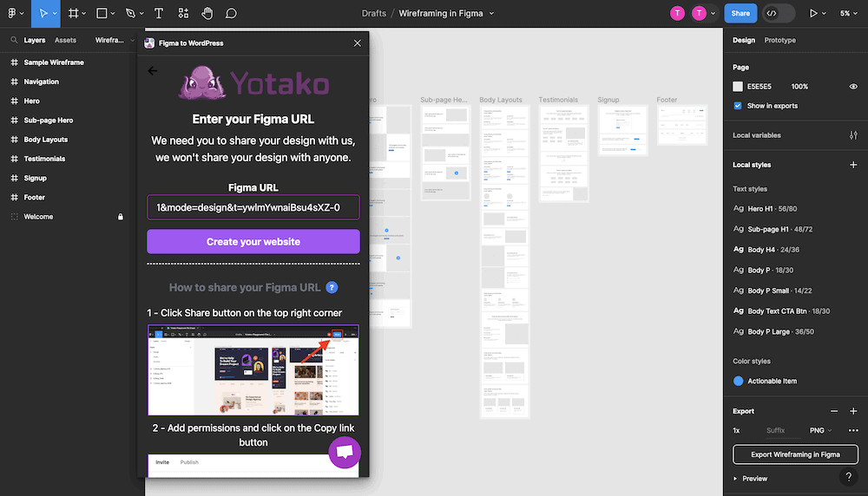Open file name dropdown chevron

pos(491,14)
